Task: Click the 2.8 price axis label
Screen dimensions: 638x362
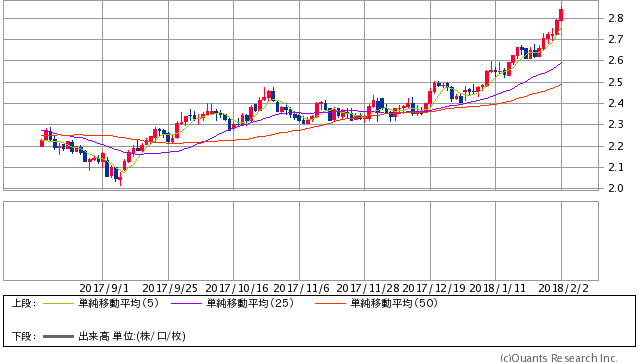Action: pos(616,18)
